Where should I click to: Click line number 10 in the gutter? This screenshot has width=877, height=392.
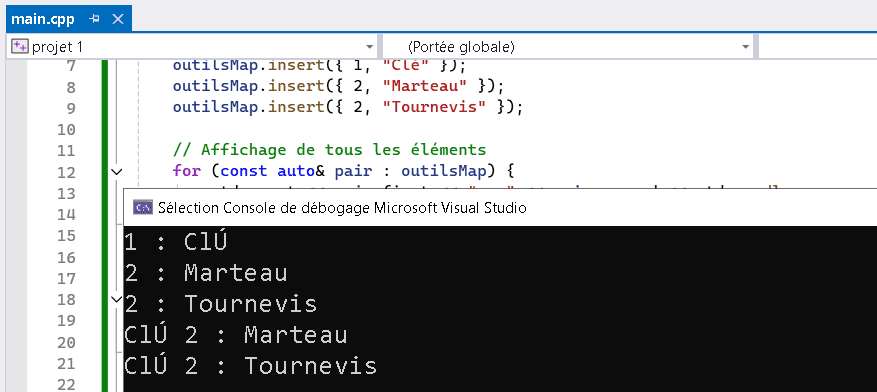coord(66,130)
